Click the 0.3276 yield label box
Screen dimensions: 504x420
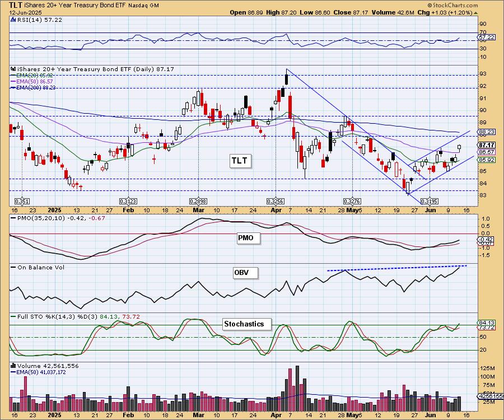353,202
